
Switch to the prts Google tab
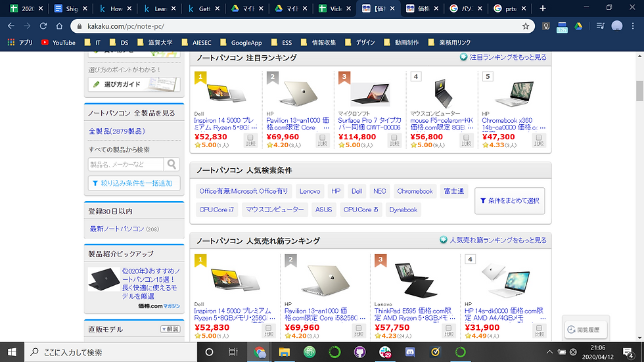(510, 8)
